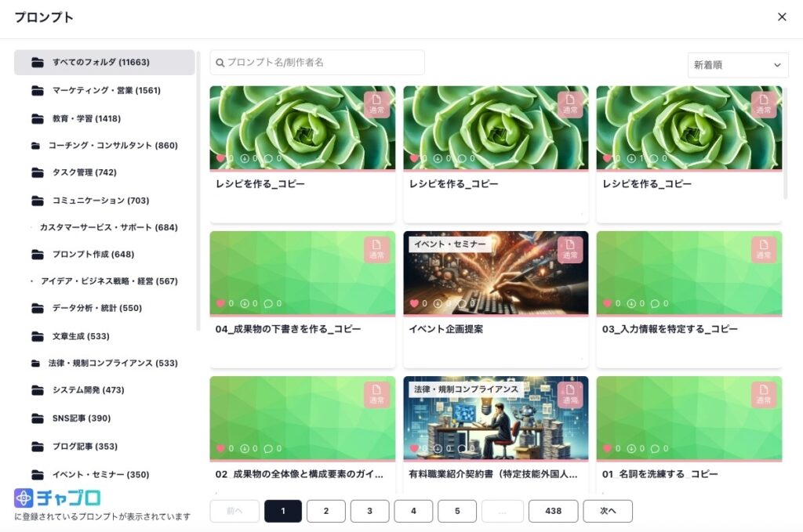Click the heart icon on the イベント企画提案 card
The width and height of the screenshot is (803, 532).
(x=414, y=303)
